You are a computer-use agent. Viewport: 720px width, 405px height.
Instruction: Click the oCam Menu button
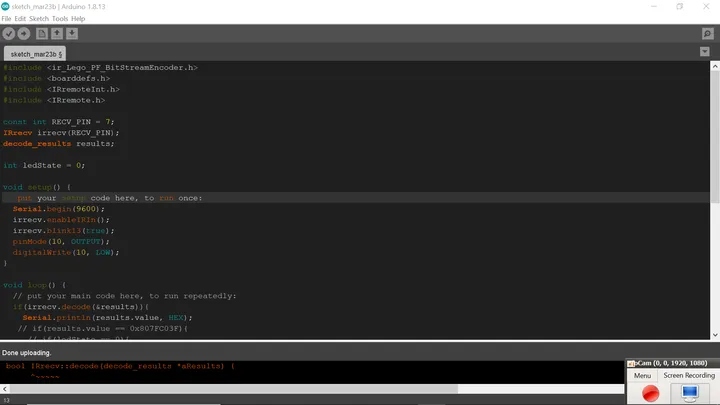point(642,376)
